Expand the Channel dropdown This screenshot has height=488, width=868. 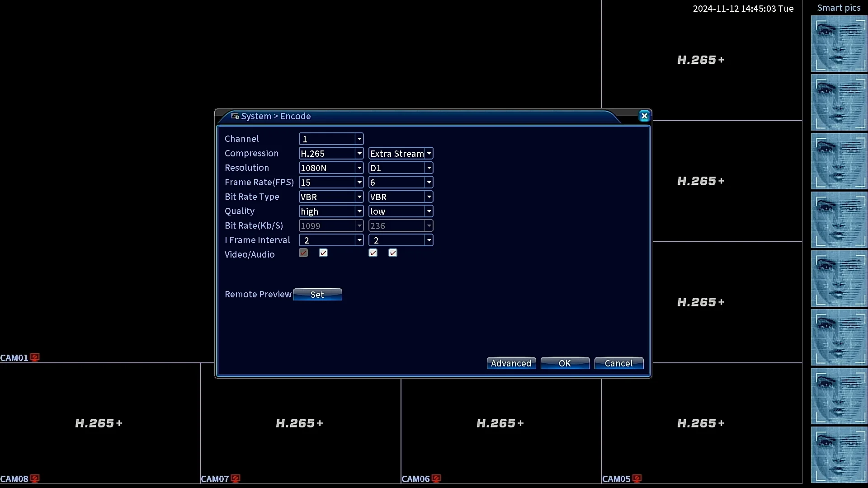(359, 139)
